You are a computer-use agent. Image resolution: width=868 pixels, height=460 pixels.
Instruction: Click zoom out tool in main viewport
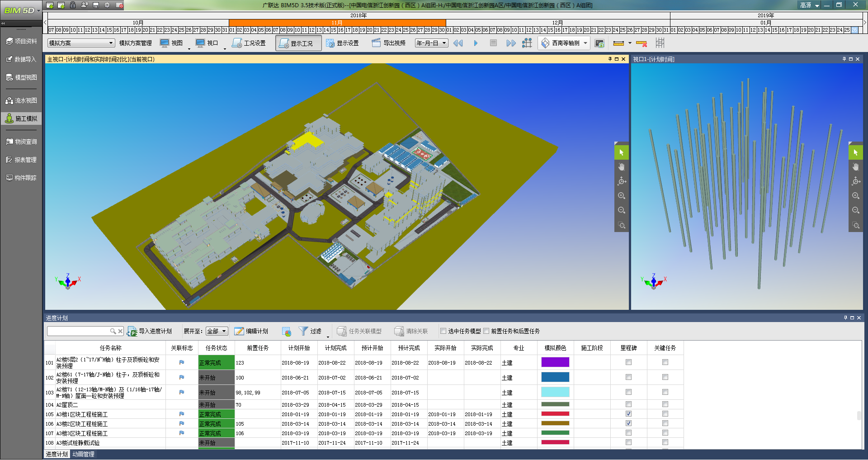622,210
